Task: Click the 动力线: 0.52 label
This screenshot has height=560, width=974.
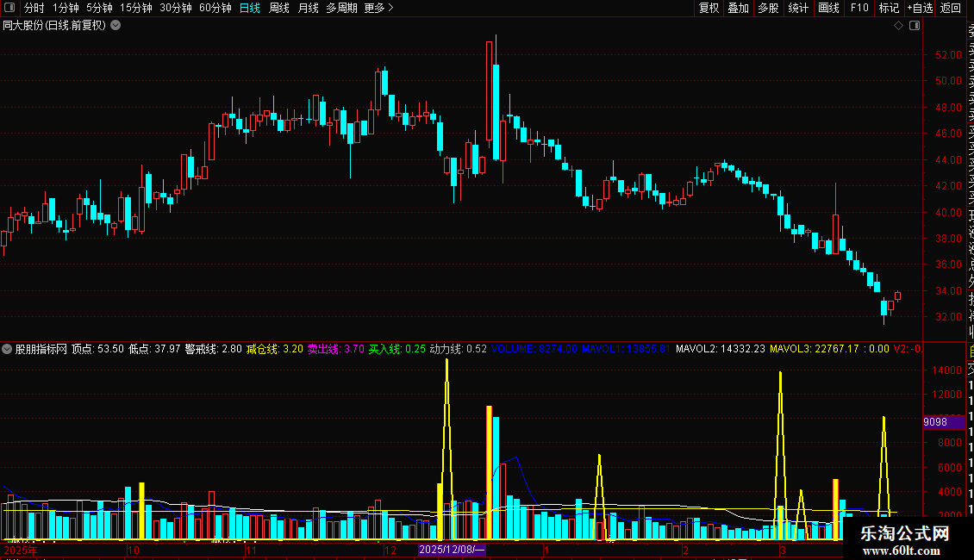Action: point(459,349)
